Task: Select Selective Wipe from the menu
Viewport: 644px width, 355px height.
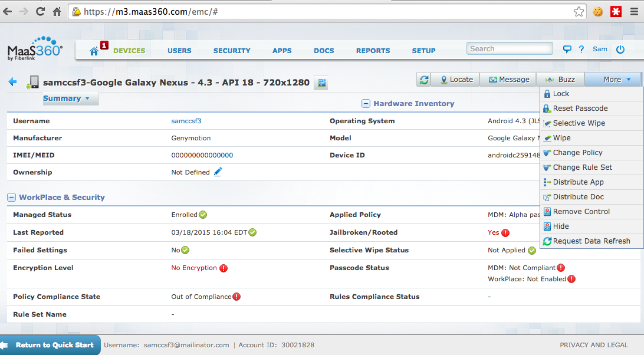Action: (x=592, y=123)
